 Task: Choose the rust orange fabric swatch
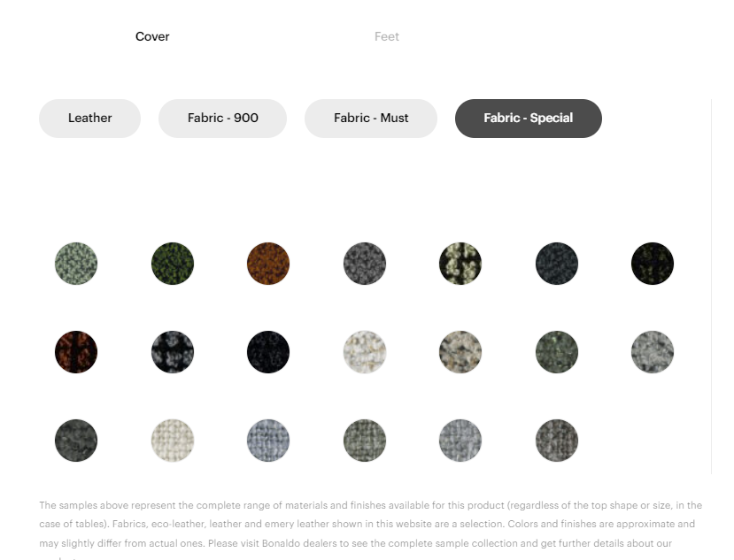[268, 264]
